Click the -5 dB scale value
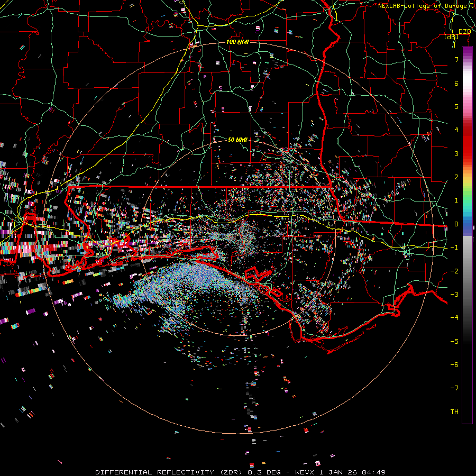 454,342
